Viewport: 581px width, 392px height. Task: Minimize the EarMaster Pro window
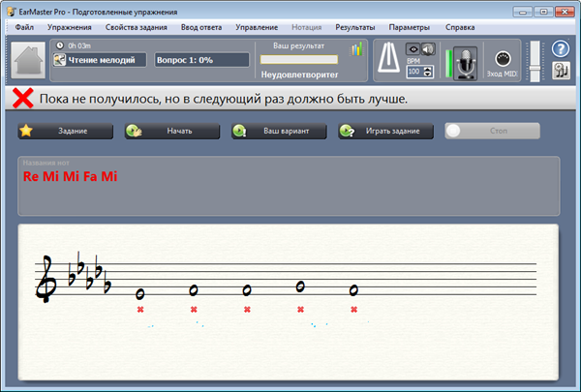click(x=523, y=12)
